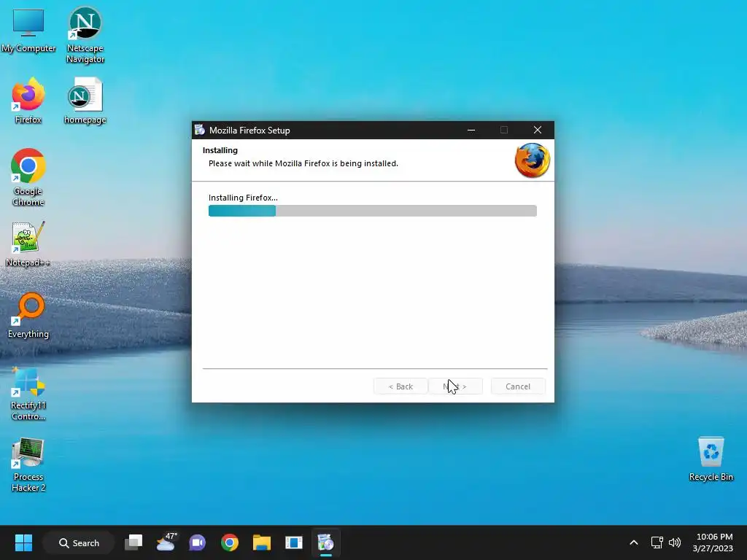Click the disabled Next button
747x560 pixels.
[x=455, y=386]
